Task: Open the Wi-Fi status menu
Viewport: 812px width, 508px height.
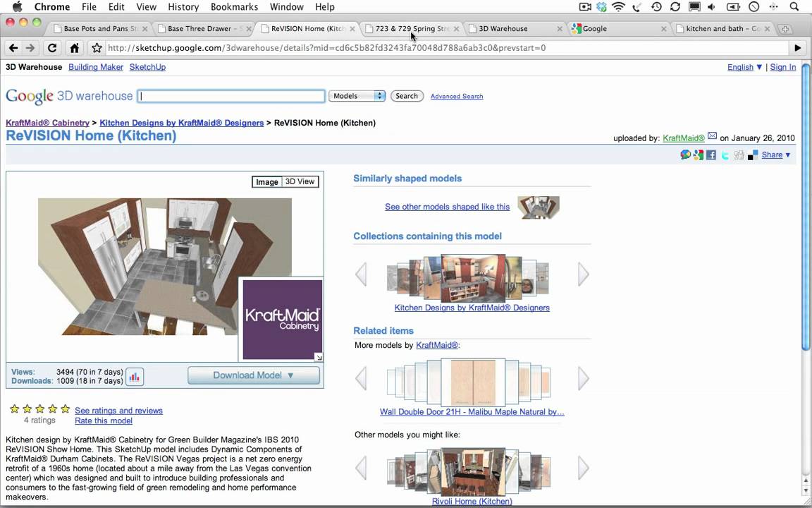Action: pos(618,7)
